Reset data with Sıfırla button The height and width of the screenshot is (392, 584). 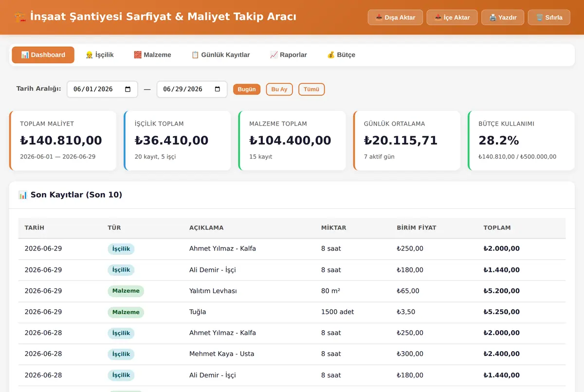click(x=549, y=18)
